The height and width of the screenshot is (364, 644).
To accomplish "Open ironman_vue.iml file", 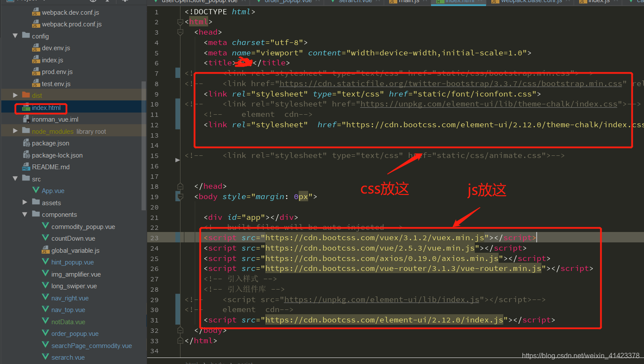I will coord(55,119).
